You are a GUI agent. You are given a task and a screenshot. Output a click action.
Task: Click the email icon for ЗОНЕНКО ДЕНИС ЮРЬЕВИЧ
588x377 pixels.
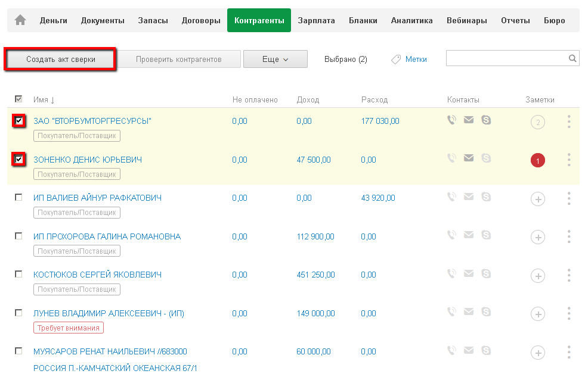[469, 158]
